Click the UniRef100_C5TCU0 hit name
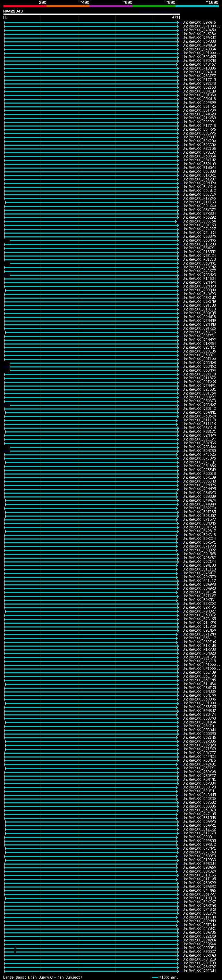The image size is (222, 980). click(199, 925)
